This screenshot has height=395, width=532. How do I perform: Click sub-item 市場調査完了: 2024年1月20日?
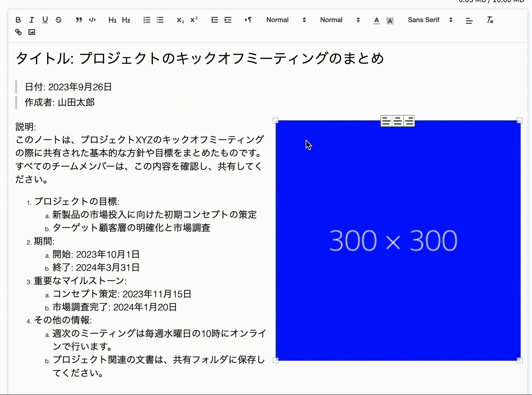point(115,307)
